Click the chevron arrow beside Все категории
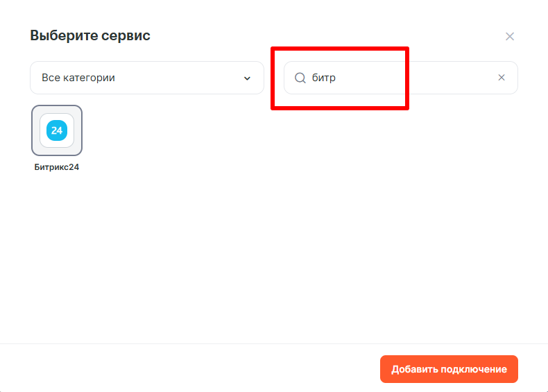548x392 pixels. (x=248, y=78)
